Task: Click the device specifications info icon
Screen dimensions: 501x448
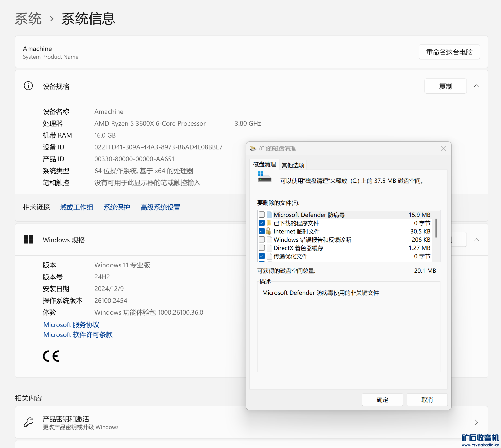Action: click(28, 86)
